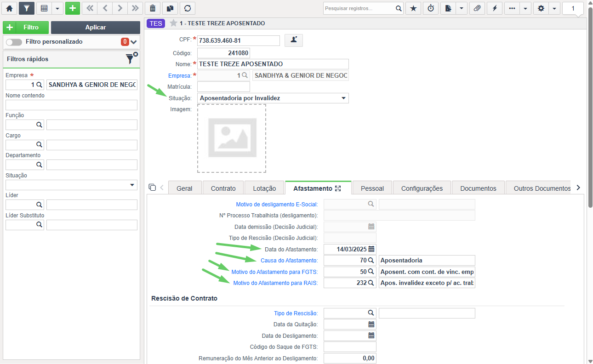Open the stopwatch timer tool
Image resolution: width=593 pixels, height=364 pixels.
point(430,8)
